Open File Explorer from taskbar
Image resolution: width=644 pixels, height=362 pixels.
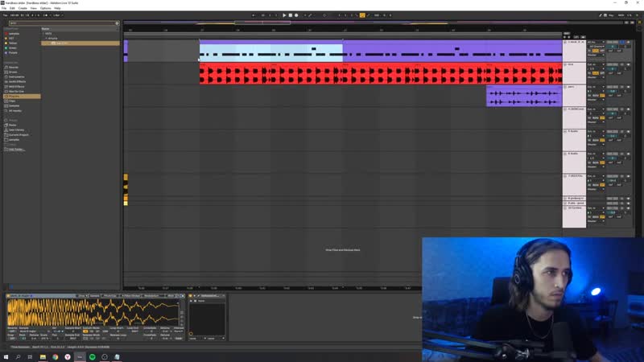(x=43, y=357)
